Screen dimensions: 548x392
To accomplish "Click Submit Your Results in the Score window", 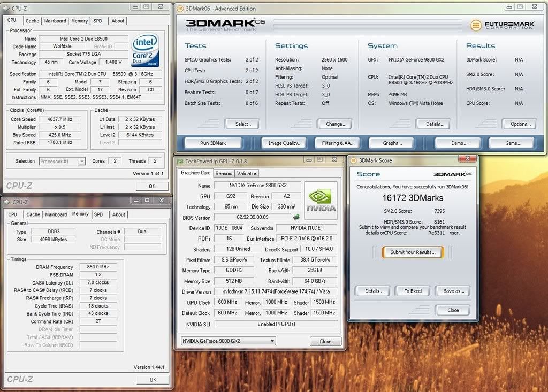I will pos(412,251).
